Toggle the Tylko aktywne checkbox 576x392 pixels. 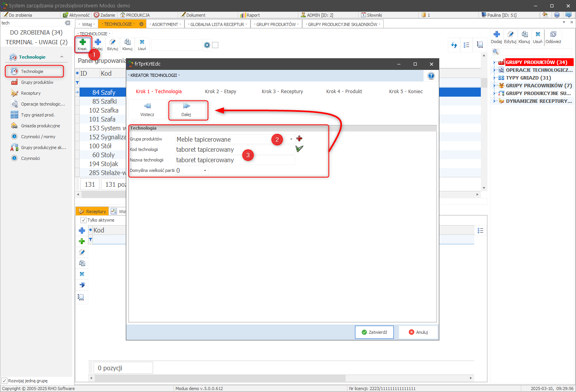click(84, 220)
